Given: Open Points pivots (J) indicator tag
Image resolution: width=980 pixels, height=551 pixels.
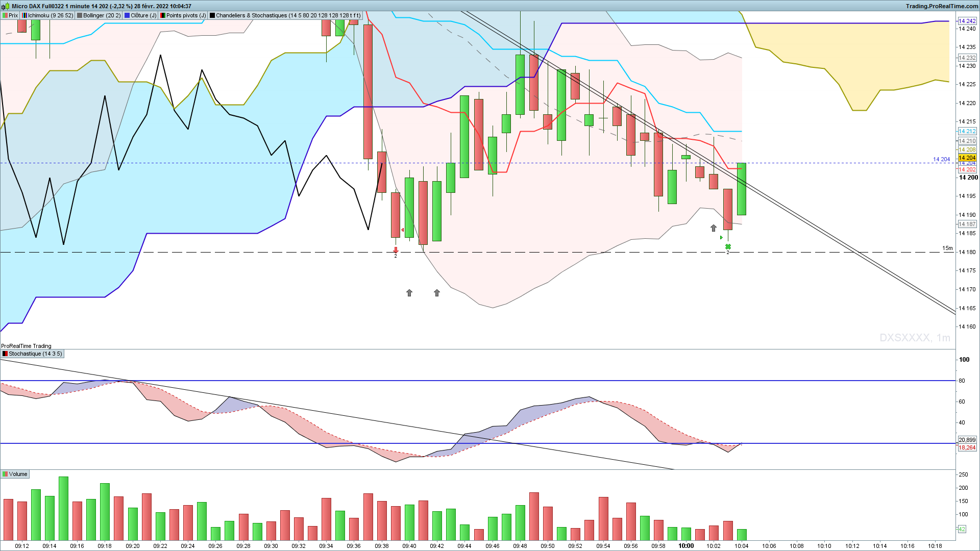Looking at the screenshot, I should 183,15.
